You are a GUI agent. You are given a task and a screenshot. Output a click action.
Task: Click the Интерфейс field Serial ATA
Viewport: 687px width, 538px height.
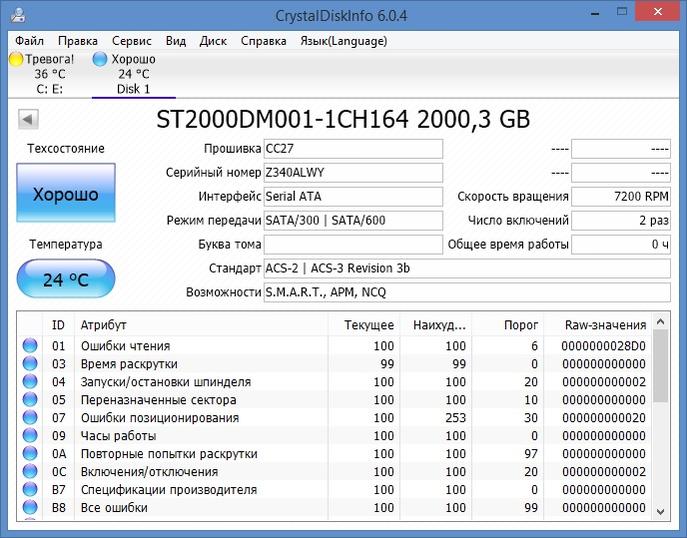tap(353, 196)
